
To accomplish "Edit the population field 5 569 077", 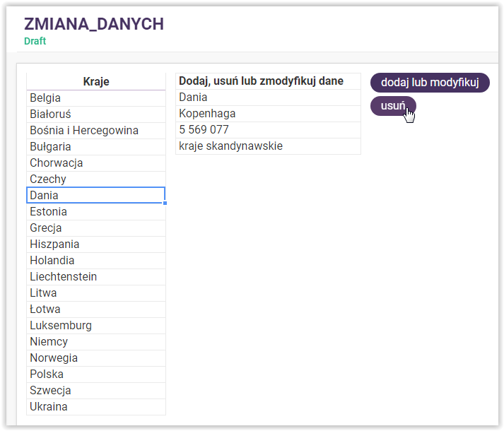I will click(x=268, y=130).
